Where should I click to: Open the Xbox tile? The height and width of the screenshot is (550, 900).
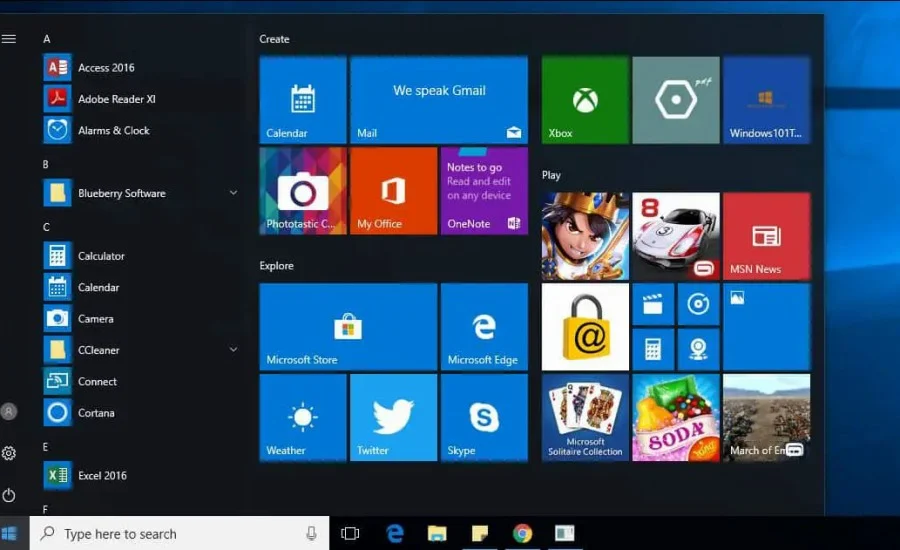pyautogui.click(x=585, y=100)
